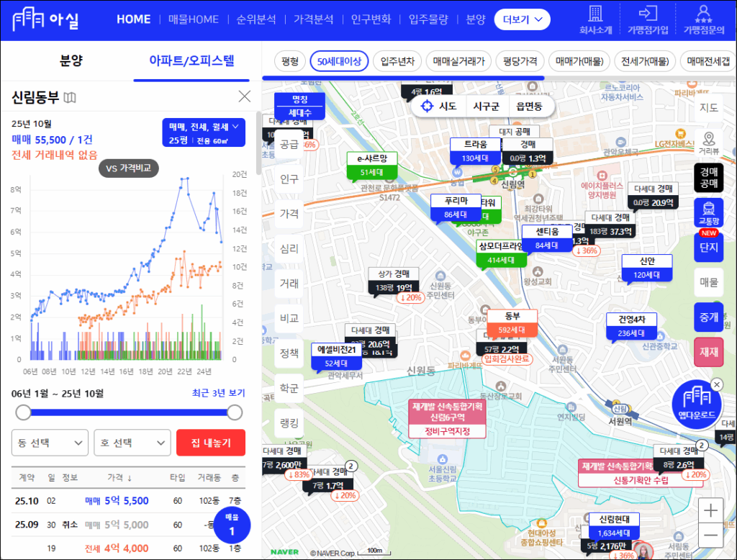737x560 pixels.
Task: Toggle the 교통망 map layer
Action: pos(709,212)
